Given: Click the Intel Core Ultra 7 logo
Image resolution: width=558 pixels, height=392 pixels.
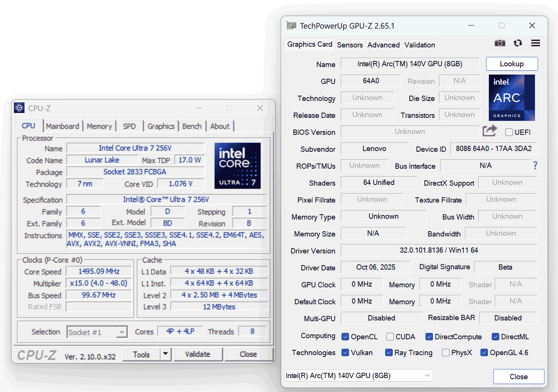Looking at the screenshot, I should coord(237,165).
